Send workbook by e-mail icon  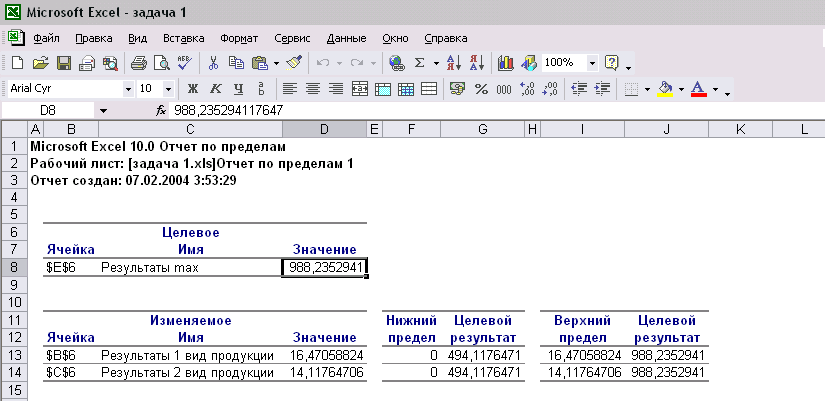(x=87, y=64)
